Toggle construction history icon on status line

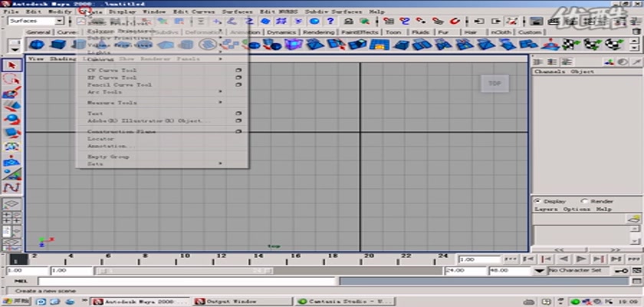coord(512,21)
